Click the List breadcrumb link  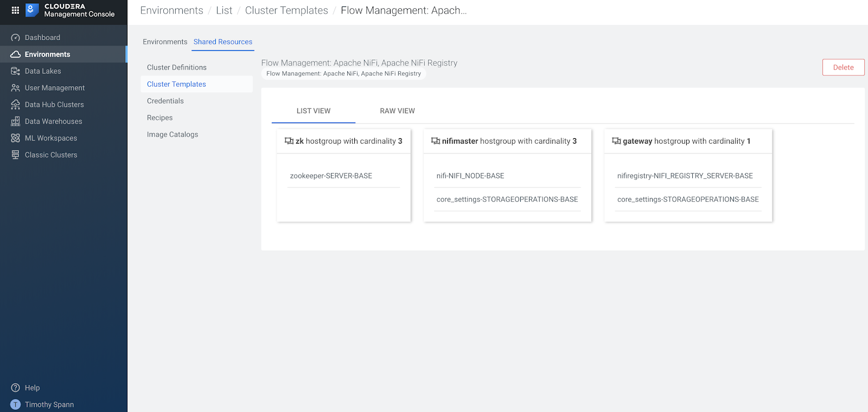(224, 10)
